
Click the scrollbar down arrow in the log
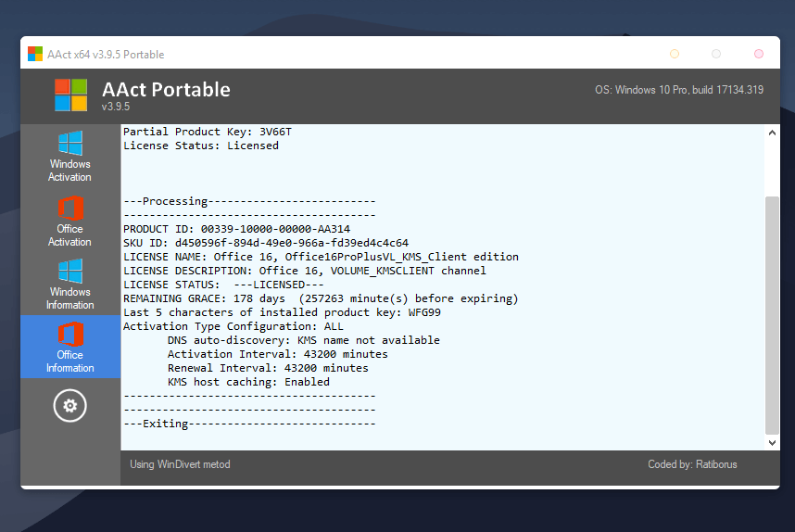pyautogui.click(x=772, y=443)
